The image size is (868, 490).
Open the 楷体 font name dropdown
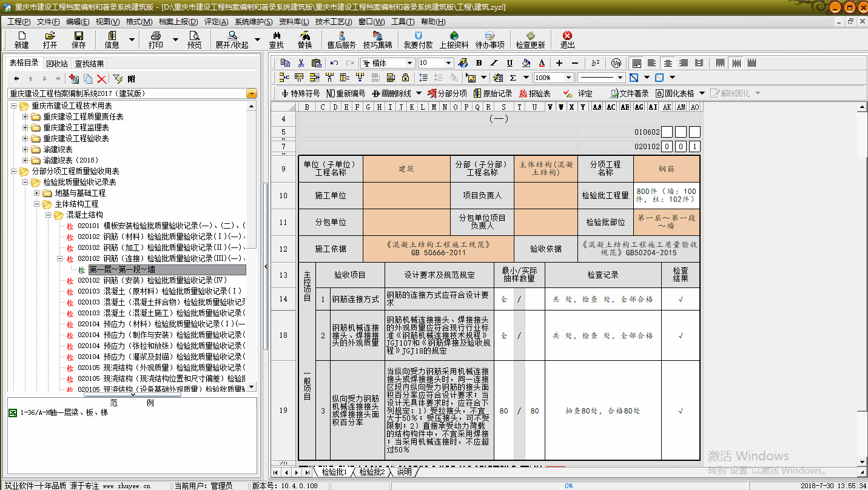point(410,63)
